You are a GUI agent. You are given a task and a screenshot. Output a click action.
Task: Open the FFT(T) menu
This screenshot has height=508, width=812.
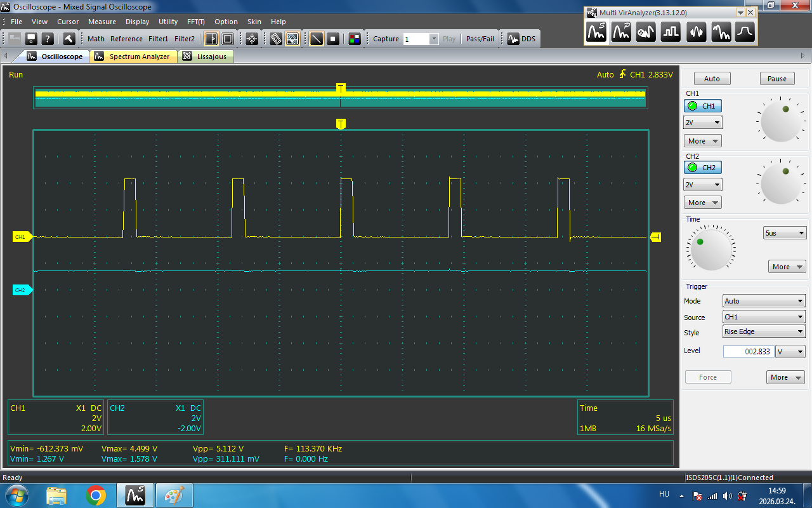[x=195, y=22]
